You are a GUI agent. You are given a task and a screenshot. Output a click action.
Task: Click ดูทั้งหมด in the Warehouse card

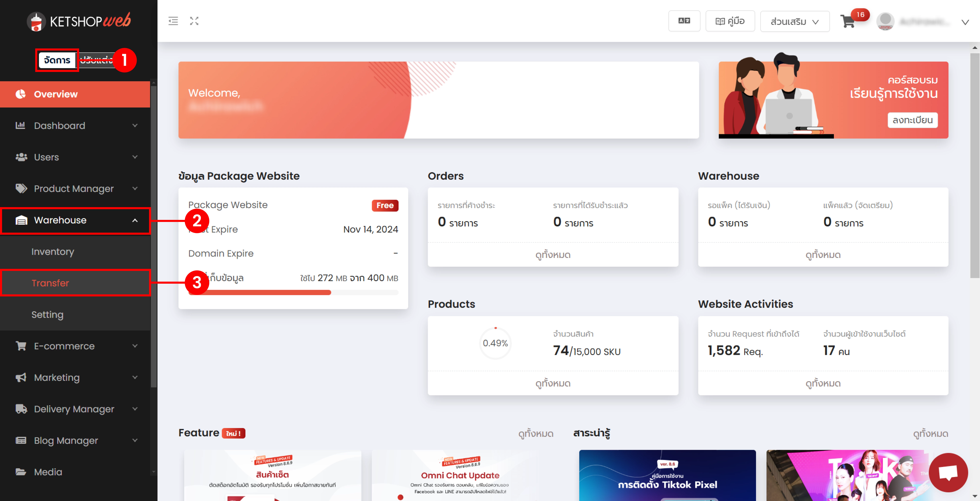823,255
